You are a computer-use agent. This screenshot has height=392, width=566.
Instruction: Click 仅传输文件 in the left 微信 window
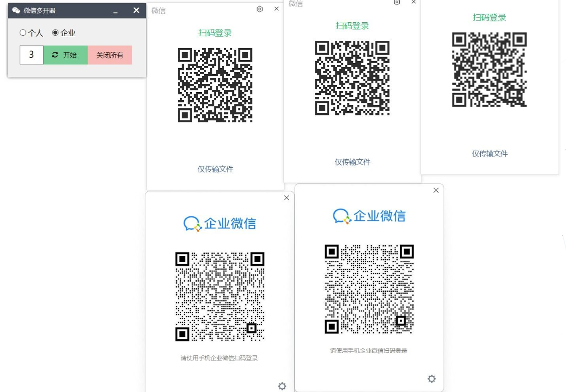pyautogui.click(x=215, y=169)
